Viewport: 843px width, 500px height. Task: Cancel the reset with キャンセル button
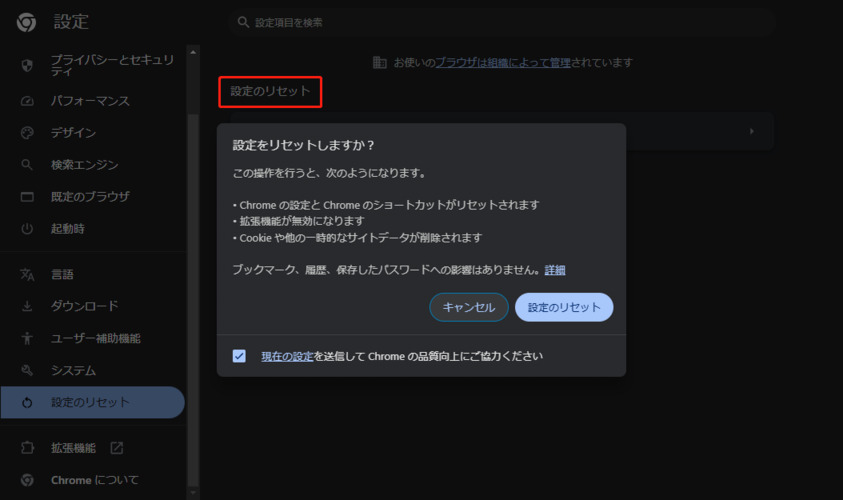click(469, 308)
